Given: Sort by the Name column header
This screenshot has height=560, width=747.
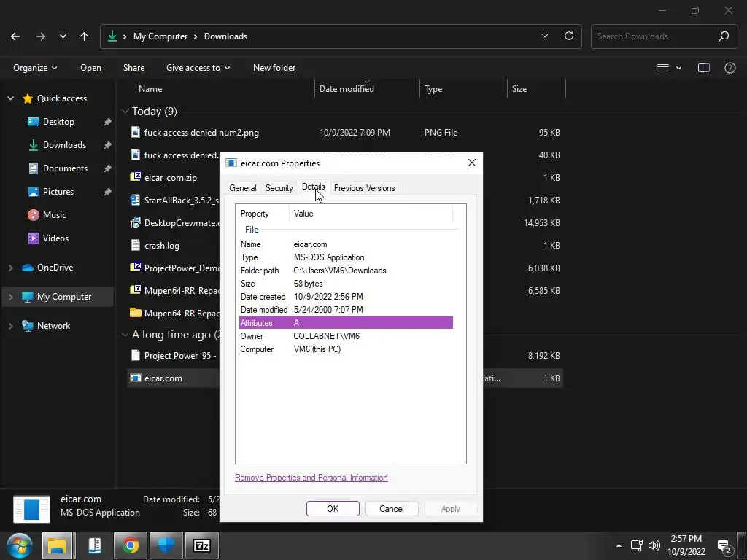Looking at the screenshot, I should click(150, 88).
